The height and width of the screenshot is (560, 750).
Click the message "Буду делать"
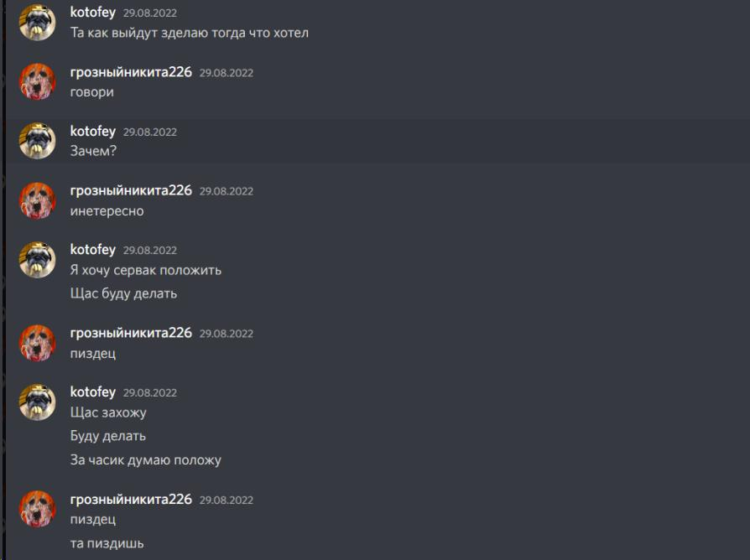click(108, 436)
